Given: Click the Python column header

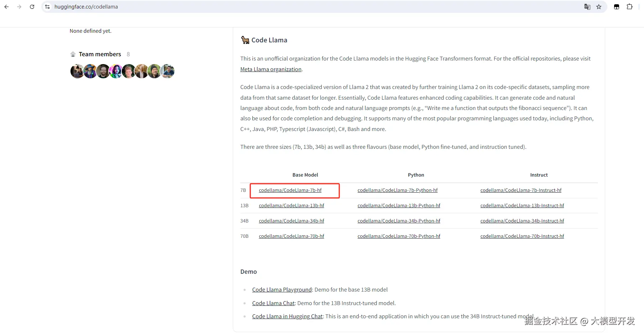Looking at the screenshot, I should click(x=416, y=175).
